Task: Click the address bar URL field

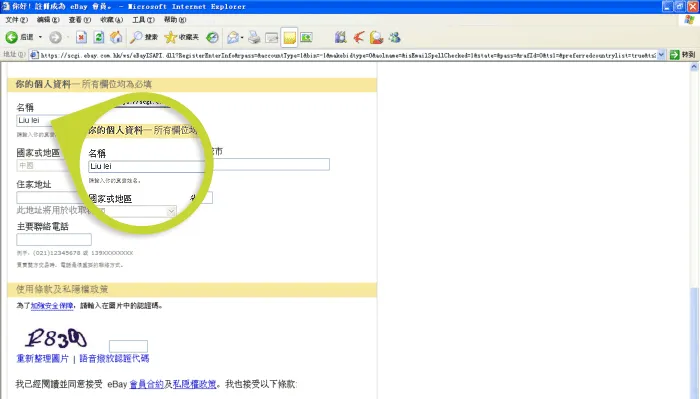Action: coord(347,55)
